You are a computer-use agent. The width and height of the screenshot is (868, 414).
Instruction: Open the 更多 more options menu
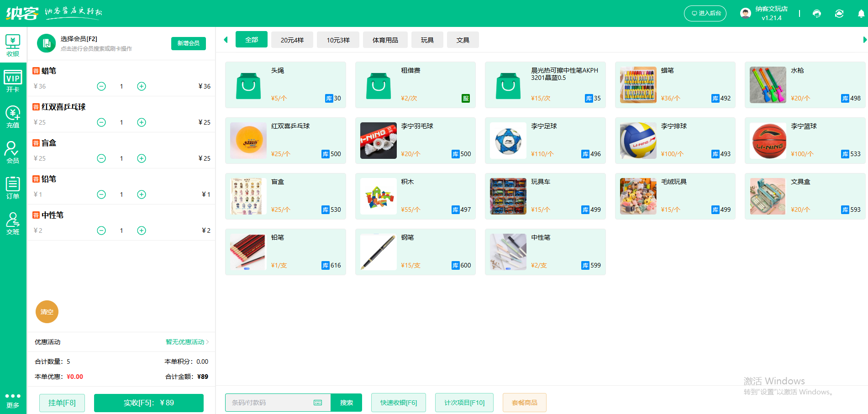[13, 400]
